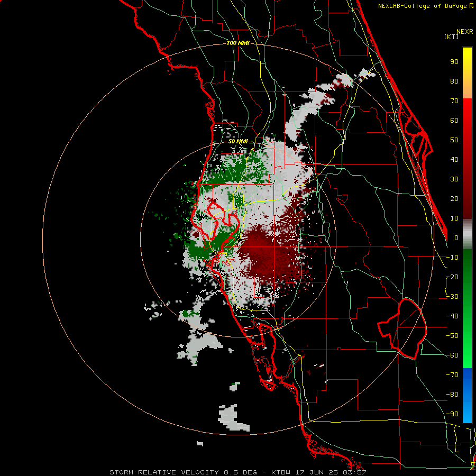The width and height of the screenshot is (476, 476).
Task: Click the -10 knot scale label
Action: pyautogui.click(x=452, y=258)
